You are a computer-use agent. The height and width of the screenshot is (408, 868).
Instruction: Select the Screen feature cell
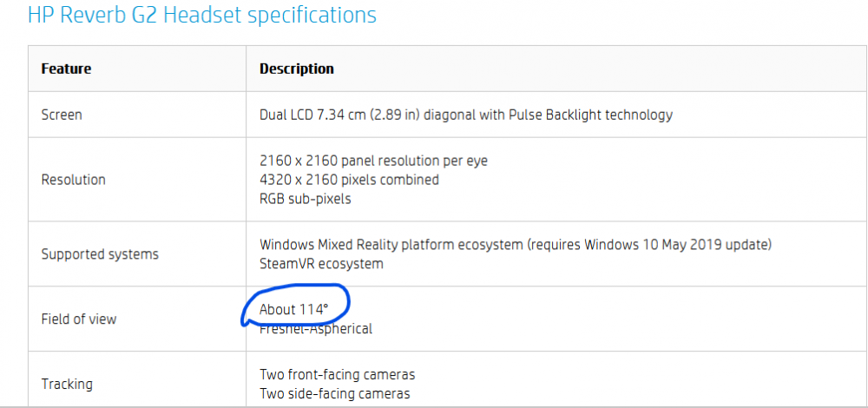[x=62, y=115]
